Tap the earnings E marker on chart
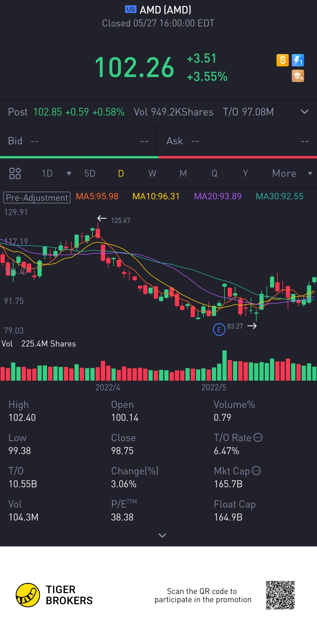Screen dimensions: 317x644 point(219,329)
